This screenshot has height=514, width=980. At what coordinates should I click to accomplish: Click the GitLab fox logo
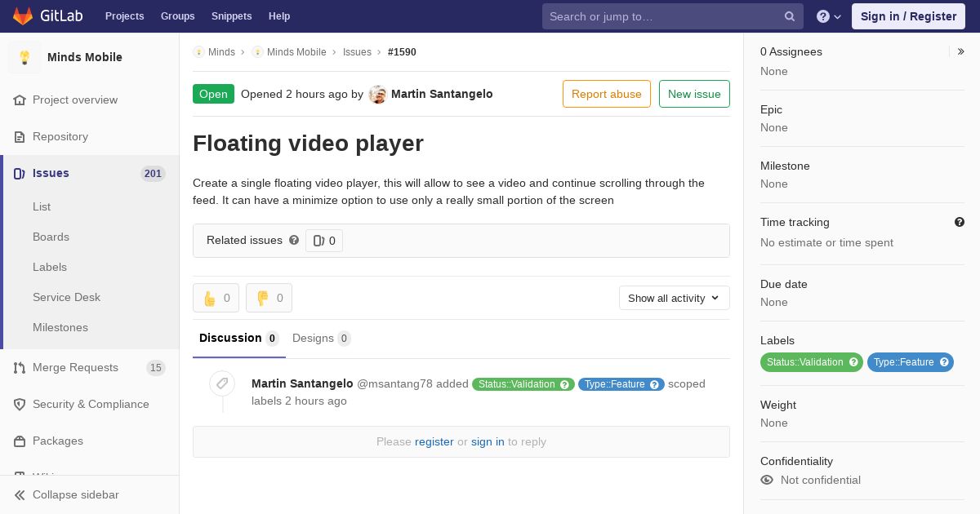pyautogui.click(x=23, y=16)
